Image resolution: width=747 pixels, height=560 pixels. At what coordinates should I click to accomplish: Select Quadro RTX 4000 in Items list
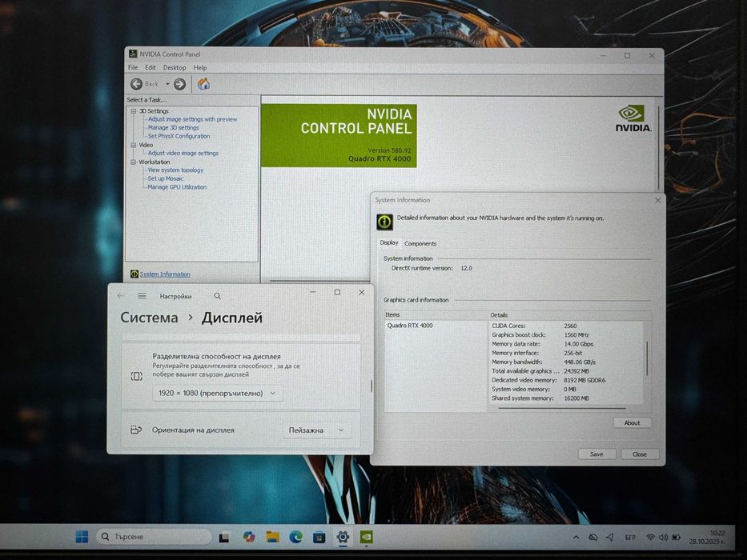click(x=410, y=326)
